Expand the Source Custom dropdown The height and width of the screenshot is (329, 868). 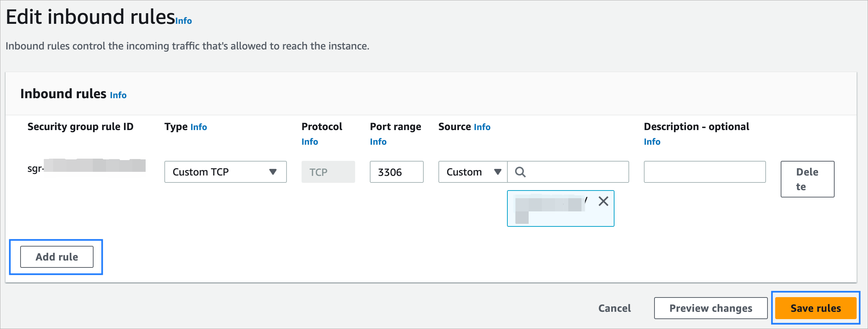coord(473,172)
